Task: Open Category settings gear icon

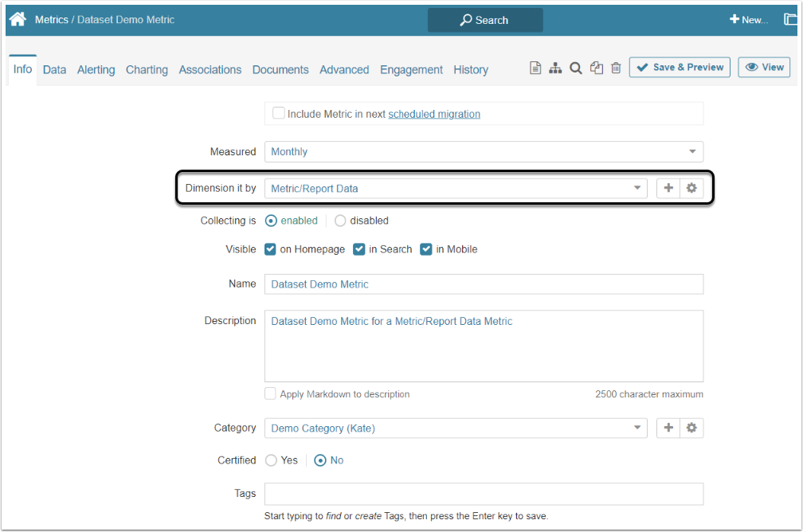Action: point(691,428)
